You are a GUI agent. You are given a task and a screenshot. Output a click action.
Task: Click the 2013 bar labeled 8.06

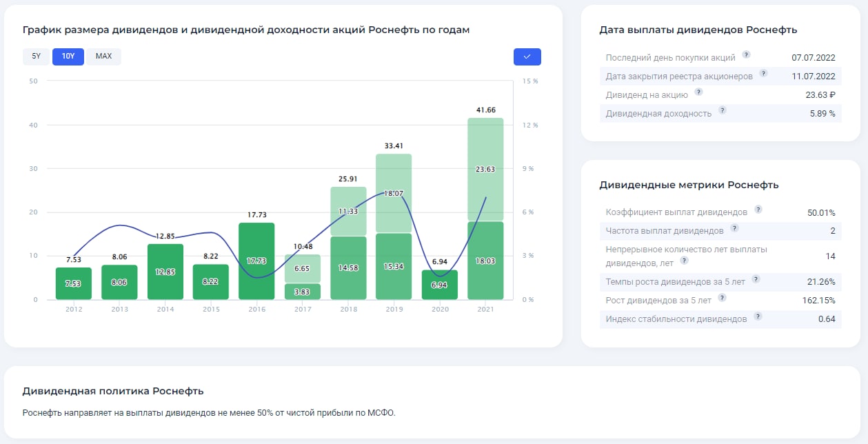pos(119,282)
